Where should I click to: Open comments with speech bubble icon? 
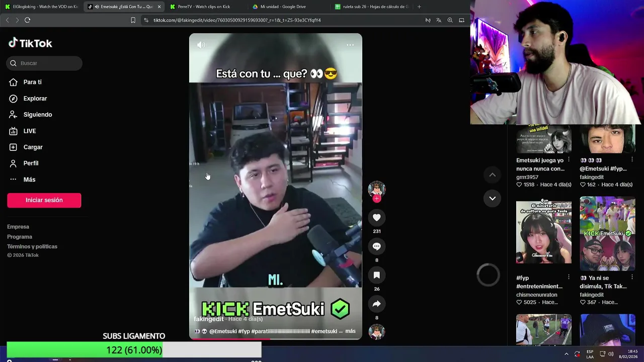pyautogui.click(x=377, y=246)
